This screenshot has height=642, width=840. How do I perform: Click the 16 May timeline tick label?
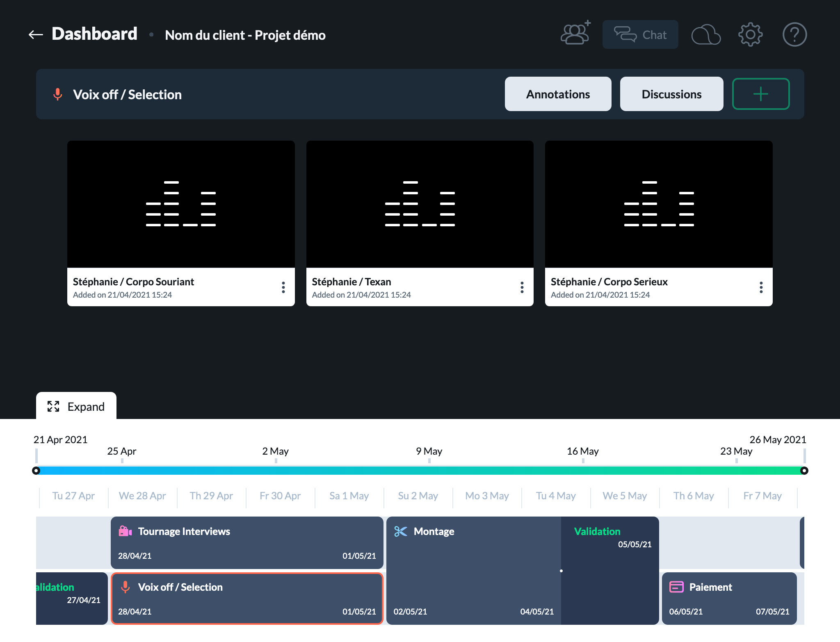click(x=583, y=451)
